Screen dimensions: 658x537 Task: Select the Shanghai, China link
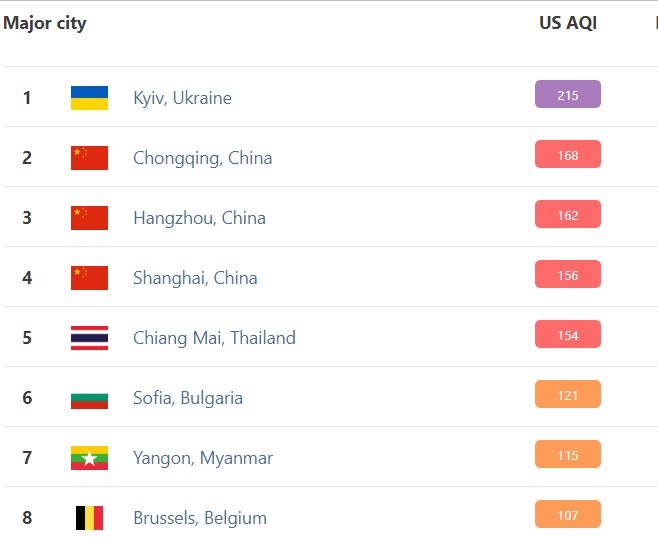point(195,278)
